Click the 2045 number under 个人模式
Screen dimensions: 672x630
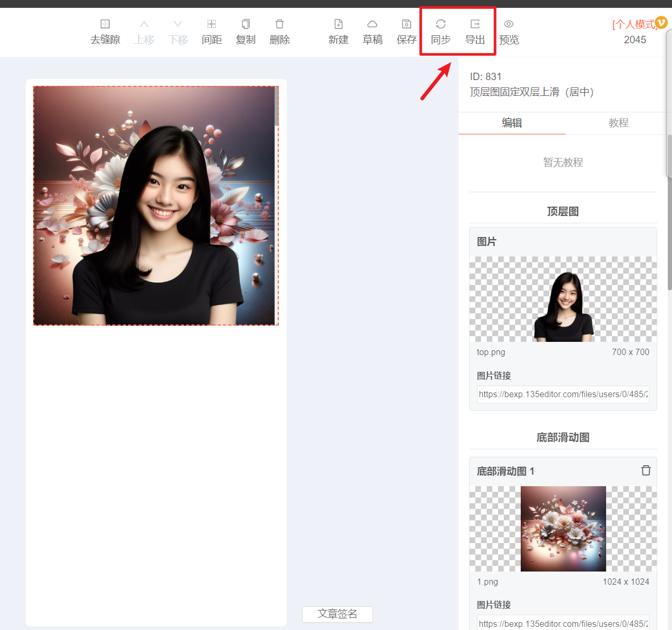[x=635, y=40]
